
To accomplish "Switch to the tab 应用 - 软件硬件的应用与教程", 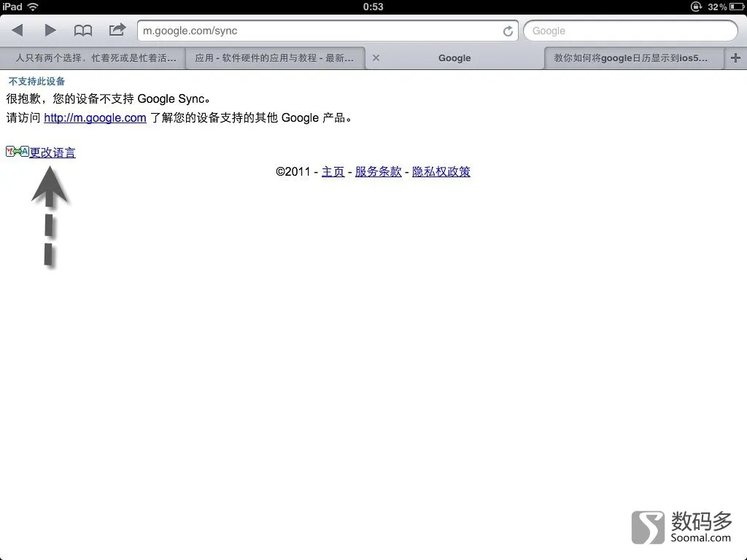I will 275,58.
